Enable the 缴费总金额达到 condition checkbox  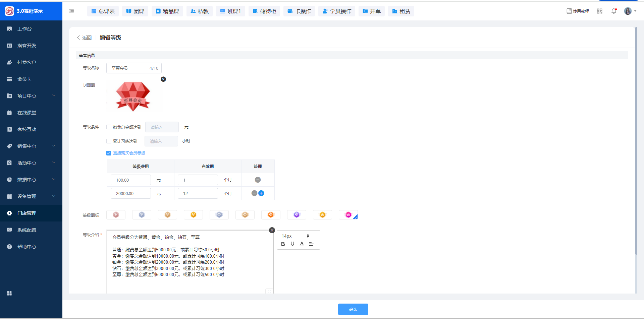click(109, 127)
